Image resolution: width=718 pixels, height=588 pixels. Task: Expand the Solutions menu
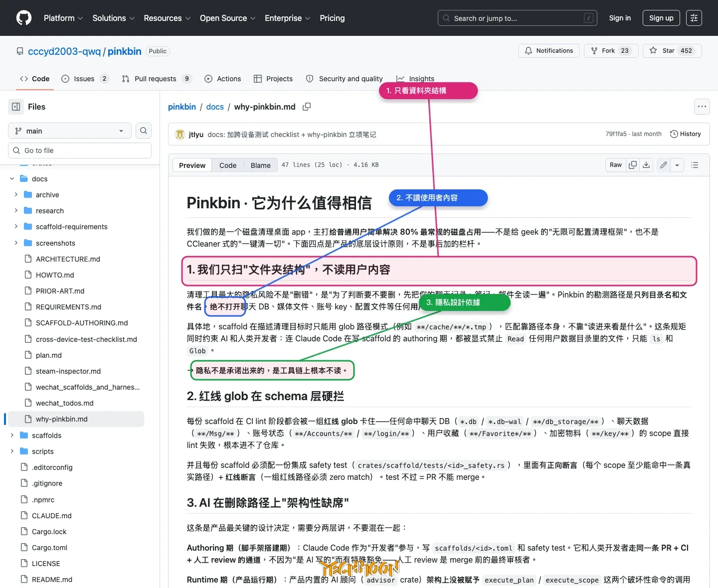click(114, 18)
